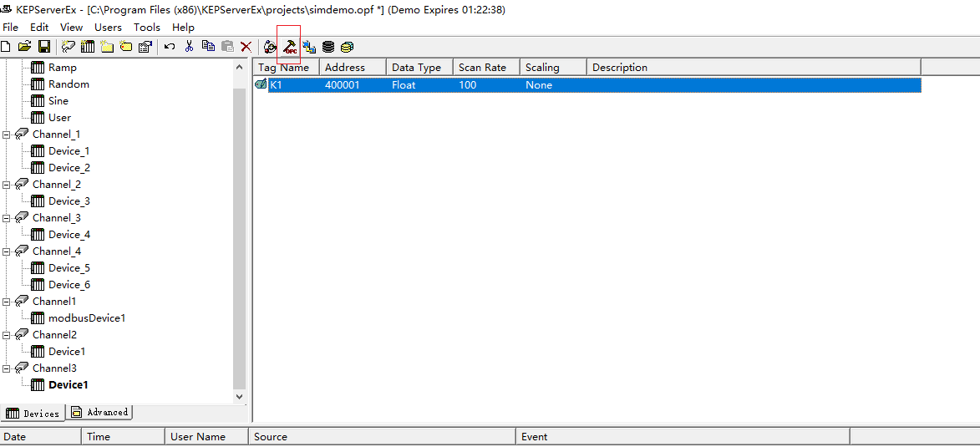
Task: Select modbusDevice1 in the tree
Action: tap(87, 318)
